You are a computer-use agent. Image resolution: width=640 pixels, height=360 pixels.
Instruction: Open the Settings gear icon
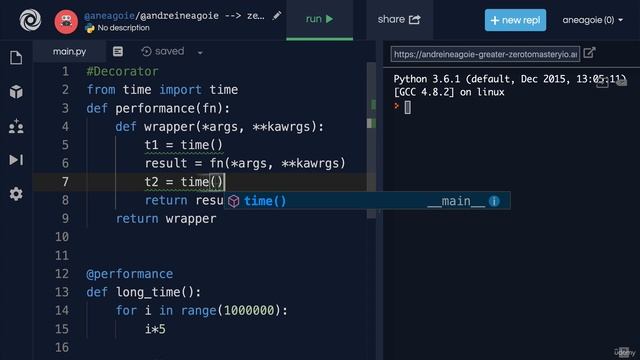(16, 194)
